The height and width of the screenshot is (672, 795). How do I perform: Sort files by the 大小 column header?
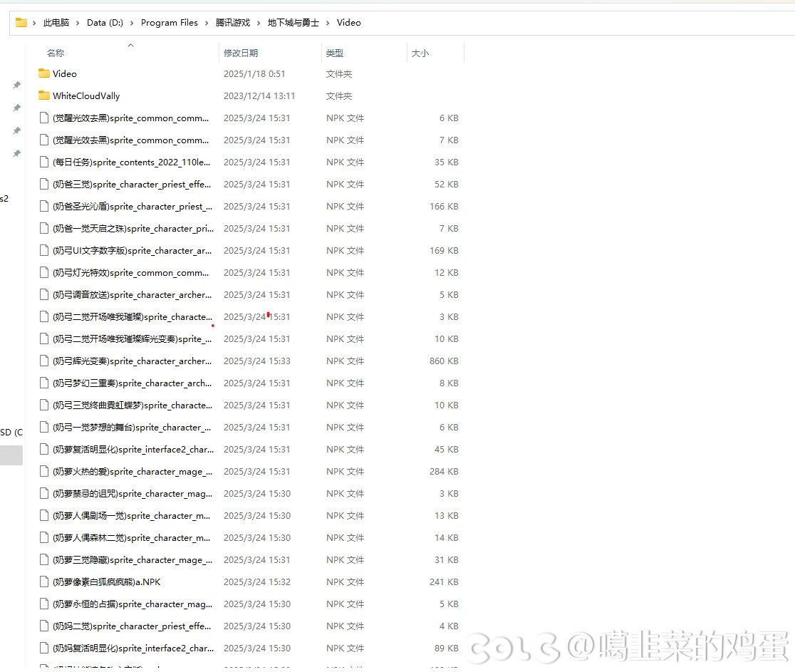tap(420, 53)
